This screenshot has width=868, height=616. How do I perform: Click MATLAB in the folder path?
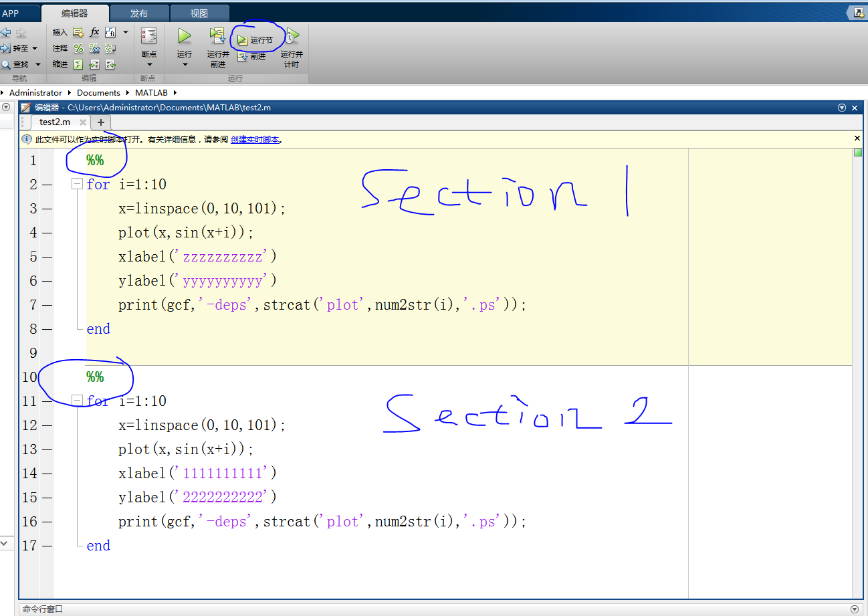(x=151, y=93)
